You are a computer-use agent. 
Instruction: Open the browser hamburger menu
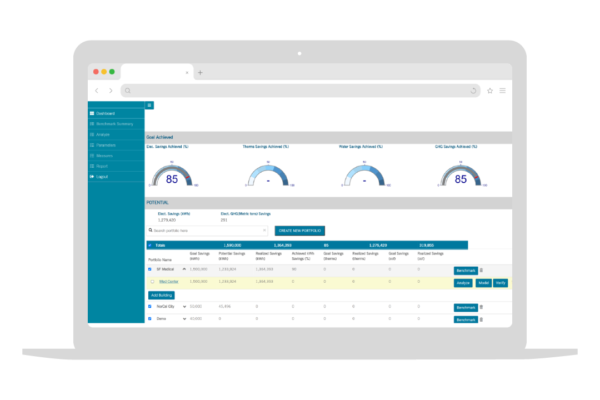click(x=502, y=90)
